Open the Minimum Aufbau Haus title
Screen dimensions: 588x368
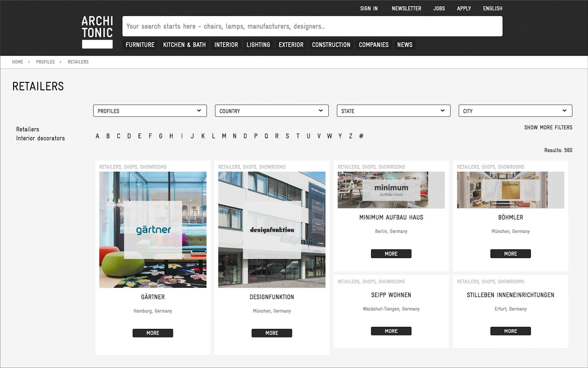[x=391, y=217]
